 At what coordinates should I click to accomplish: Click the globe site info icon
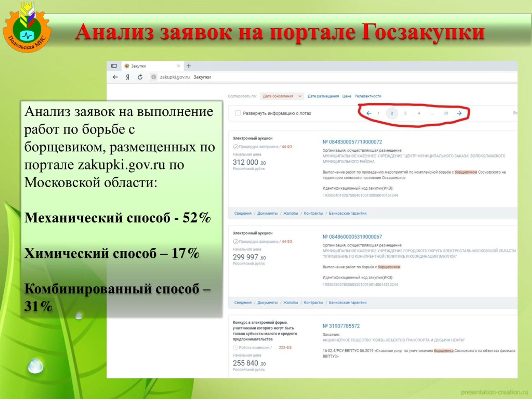[x=154, y=77]
